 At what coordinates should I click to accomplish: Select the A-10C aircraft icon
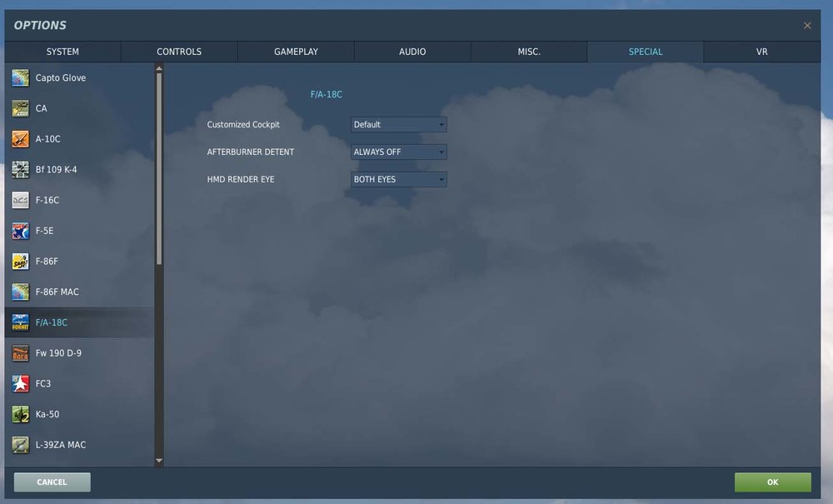tap(20, 139)
